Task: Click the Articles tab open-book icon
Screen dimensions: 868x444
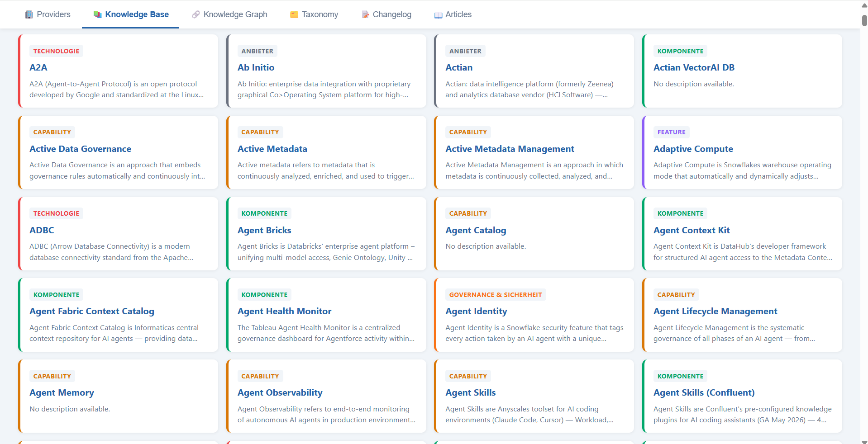Action: 438,14
